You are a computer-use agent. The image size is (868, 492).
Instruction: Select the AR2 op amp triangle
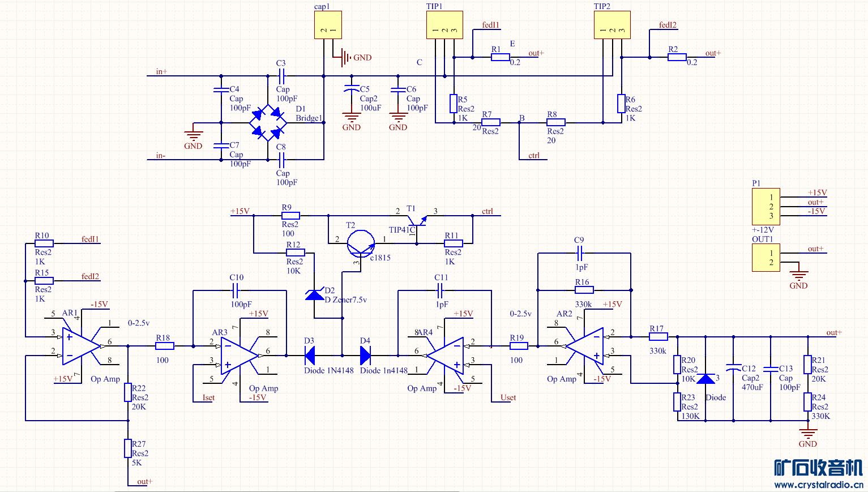coord(584,346)
